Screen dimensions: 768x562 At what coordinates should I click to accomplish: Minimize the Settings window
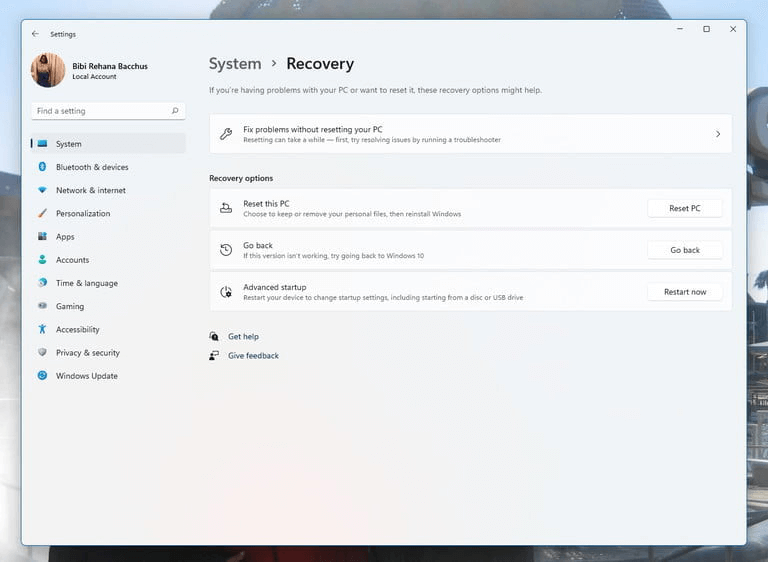click(680, 29)
